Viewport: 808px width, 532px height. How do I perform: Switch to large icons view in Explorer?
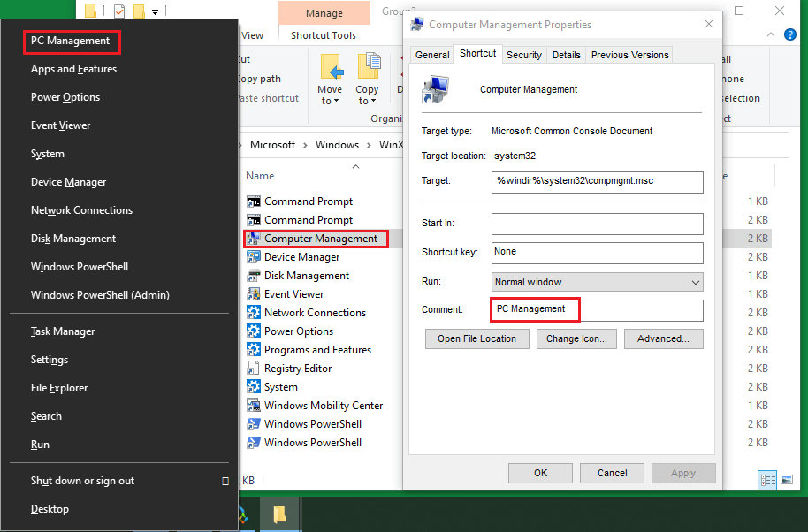[x=787, y=480]
